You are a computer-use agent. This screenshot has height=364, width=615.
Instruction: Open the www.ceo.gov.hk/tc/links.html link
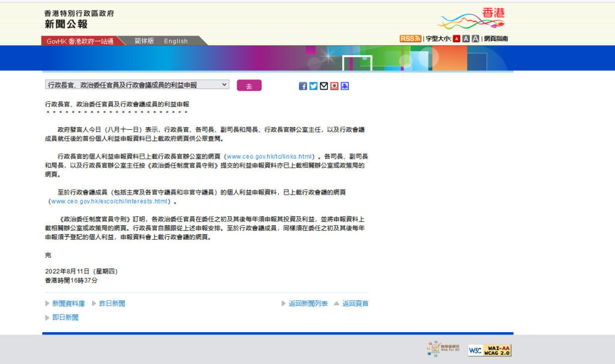click(x=269, y=156)
